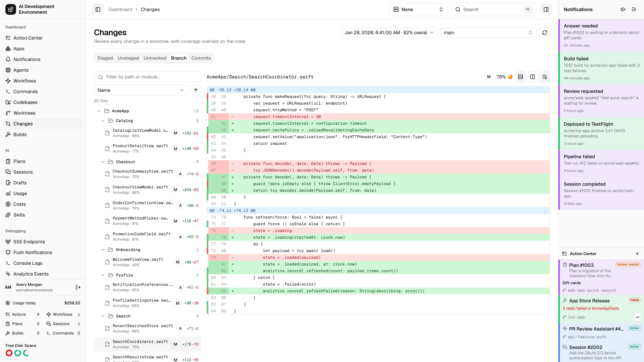Click the 76% coverage pie indicator
Image resolution: width=644 pixels, height=362 pixels.
pyautogui.click(x=510, y=77)
